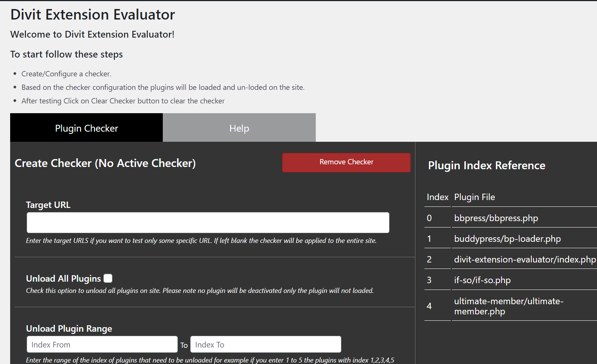Click the Index column header
Screen dimensions: 597x364
pyautogui.click(x=438, y=197)
